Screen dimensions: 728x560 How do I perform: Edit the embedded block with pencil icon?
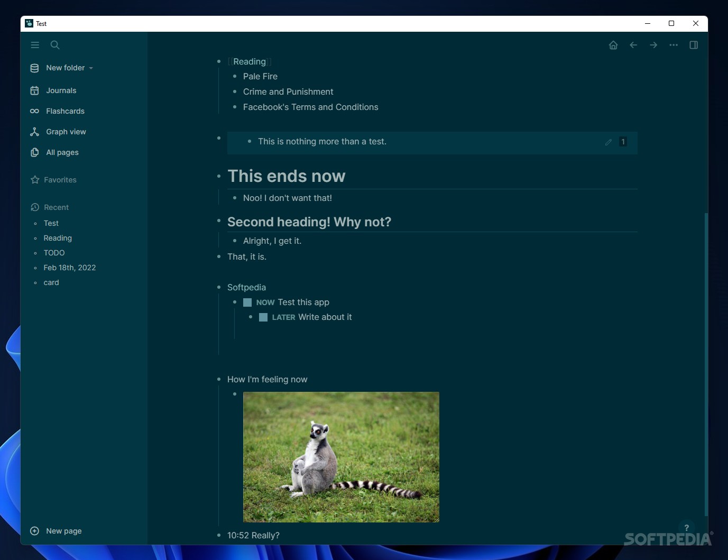[609, 142]
